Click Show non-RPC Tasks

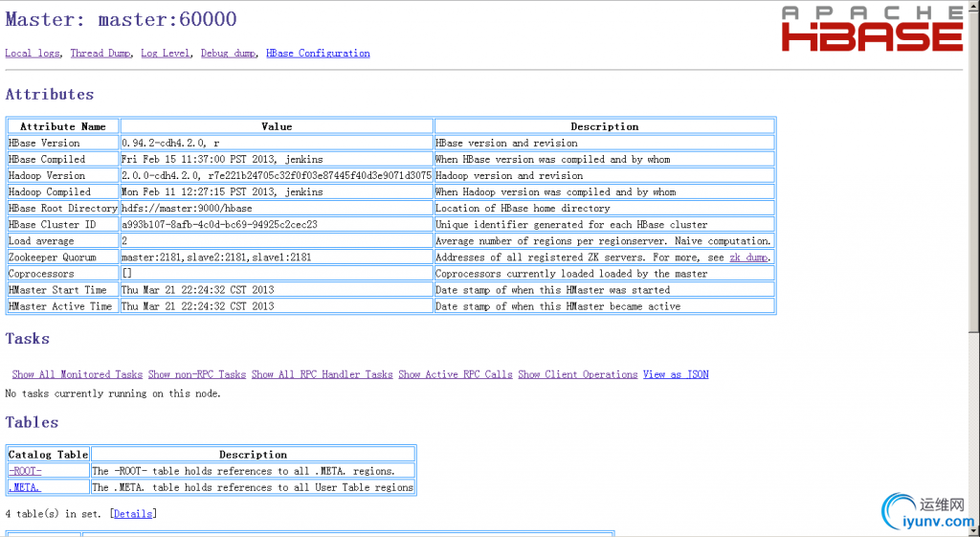pyautogui.click(x=197, y=374)
